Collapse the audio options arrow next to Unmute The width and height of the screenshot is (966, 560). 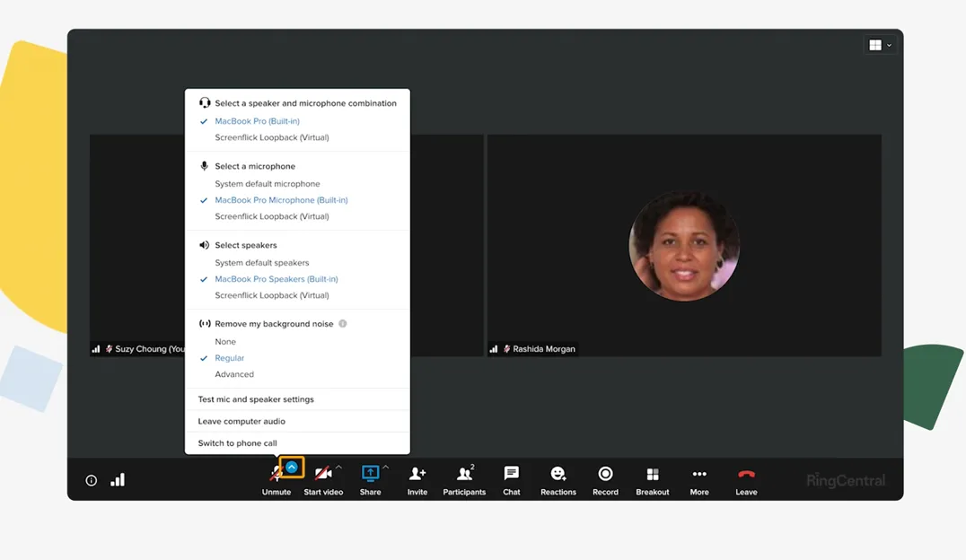click(x=292, y=468)
